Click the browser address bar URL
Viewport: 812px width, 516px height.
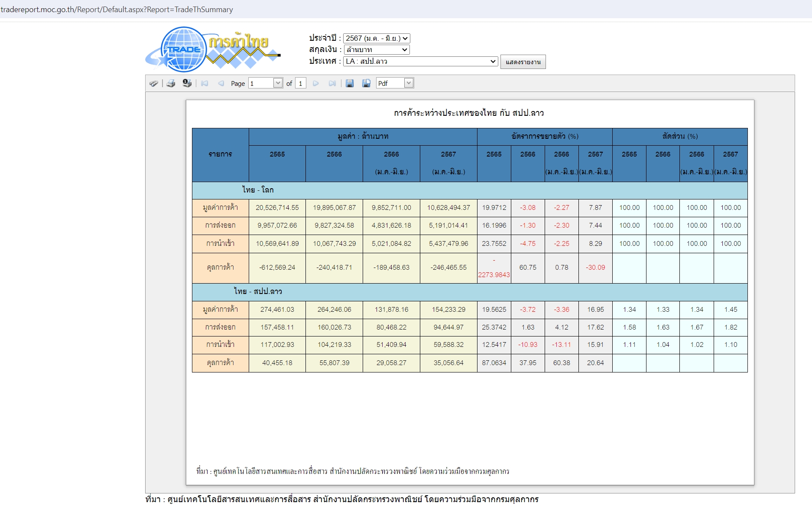tap(117, 10)
